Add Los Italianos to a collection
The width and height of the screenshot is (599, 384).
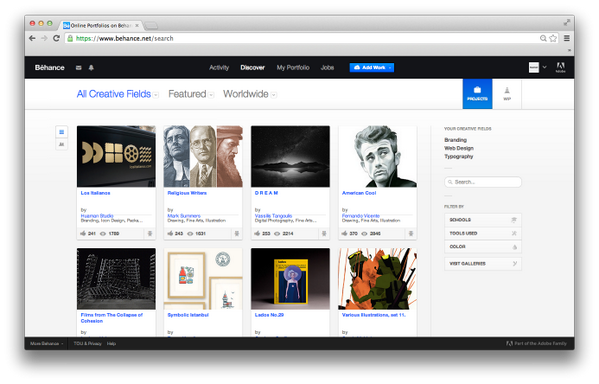tap(150, 233)
